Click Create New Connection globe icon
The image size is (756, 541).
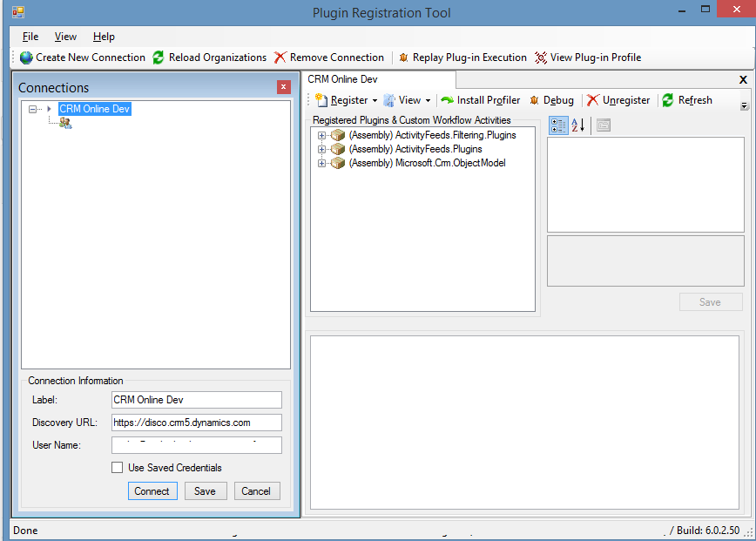(26, 57)
